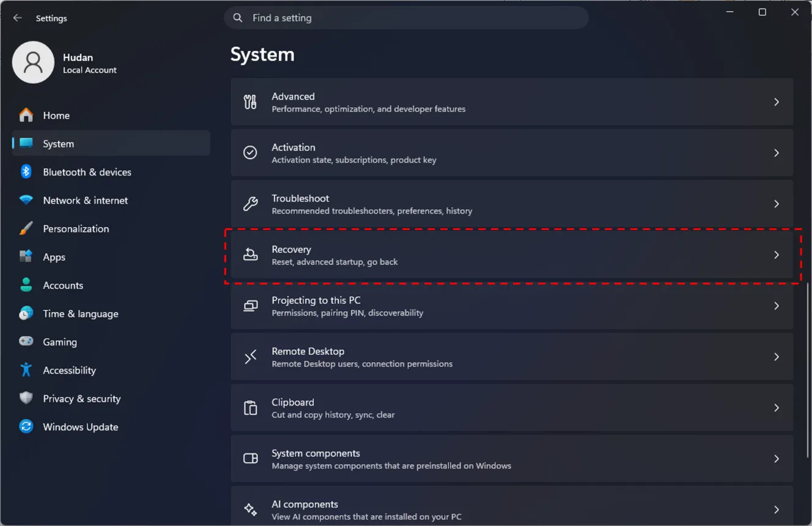
Task: Click 'Cut and copy history, sync, clear'
Action: 333,415
